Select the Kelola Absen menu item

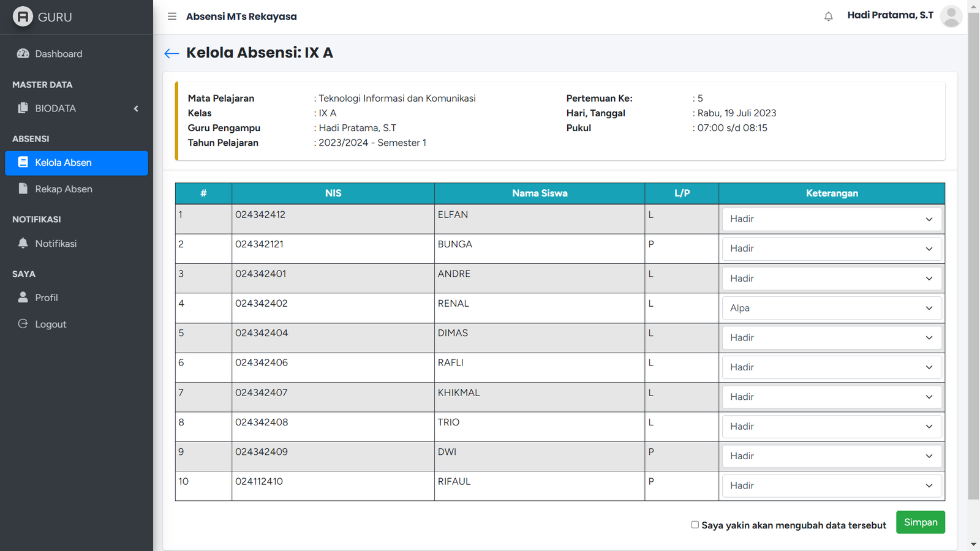(x=76, y=163)
